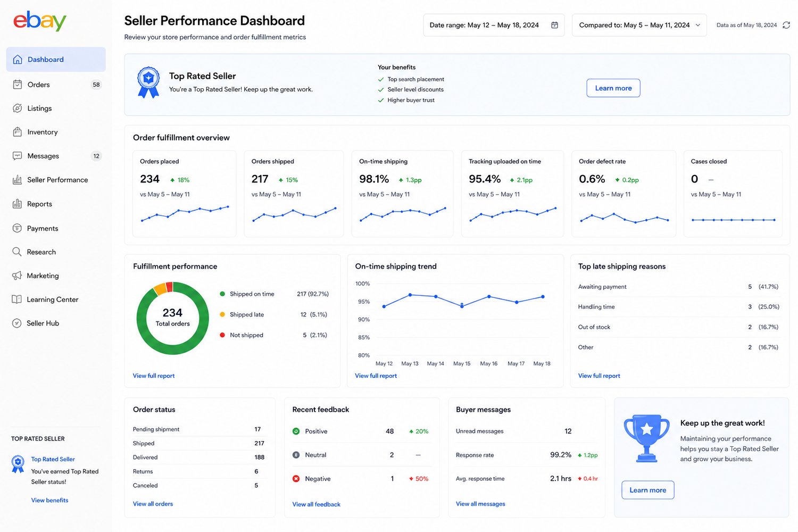Click the Inventory box icon in sidebar

click(18, 132)
